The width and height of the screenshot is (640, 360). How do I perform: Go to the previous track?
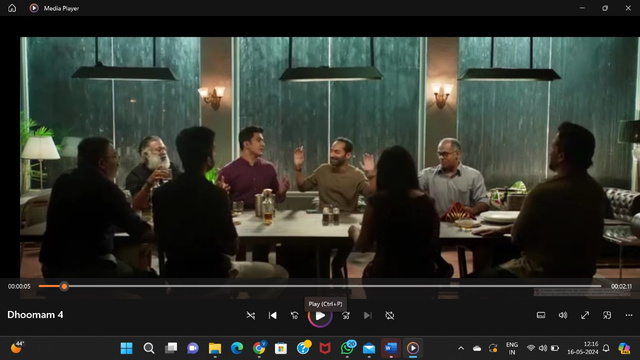[x=273, y=316]
